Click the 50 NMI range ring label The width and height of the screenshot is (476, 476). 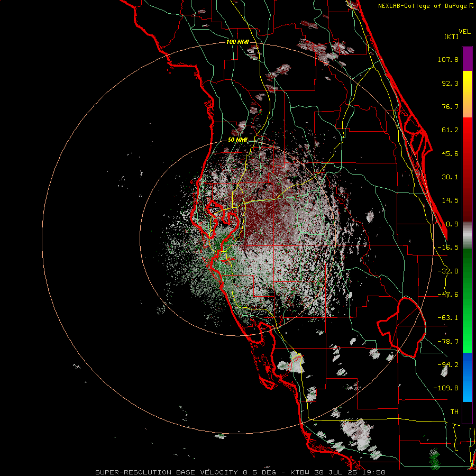(x=237, y=140)
